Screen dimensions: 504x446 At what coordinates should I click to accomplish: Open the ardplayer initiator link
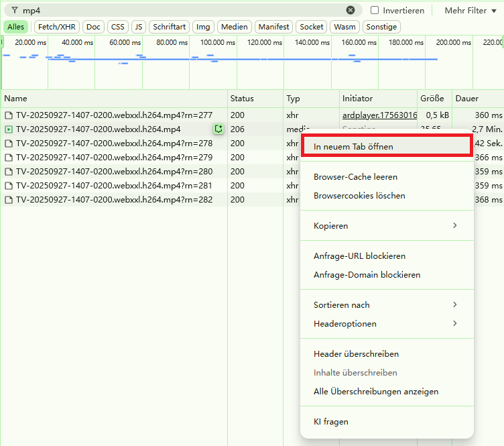[379, 115]
